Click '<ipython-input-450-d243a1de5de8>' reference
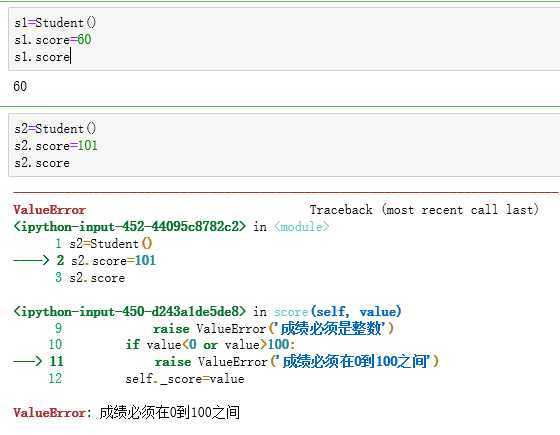This screenshot has height=435, width=560. pos(129,311)
